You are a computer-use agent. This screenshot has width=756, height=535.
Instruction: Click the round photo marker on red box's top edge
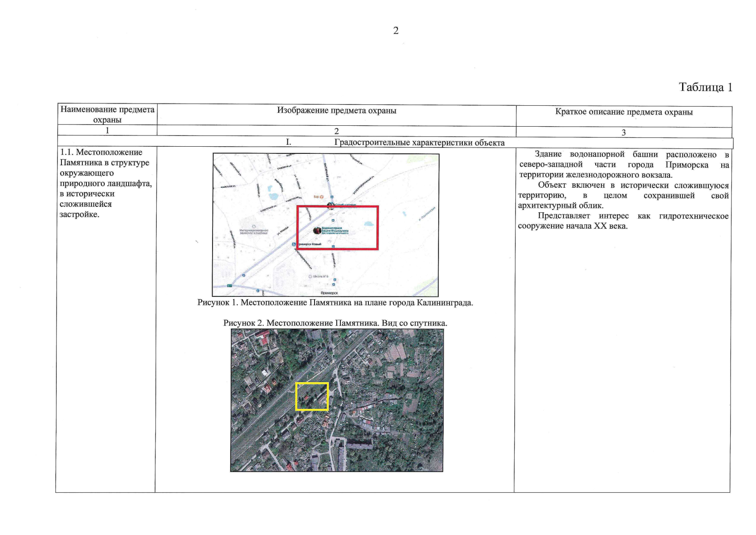[x=331, y=206]
